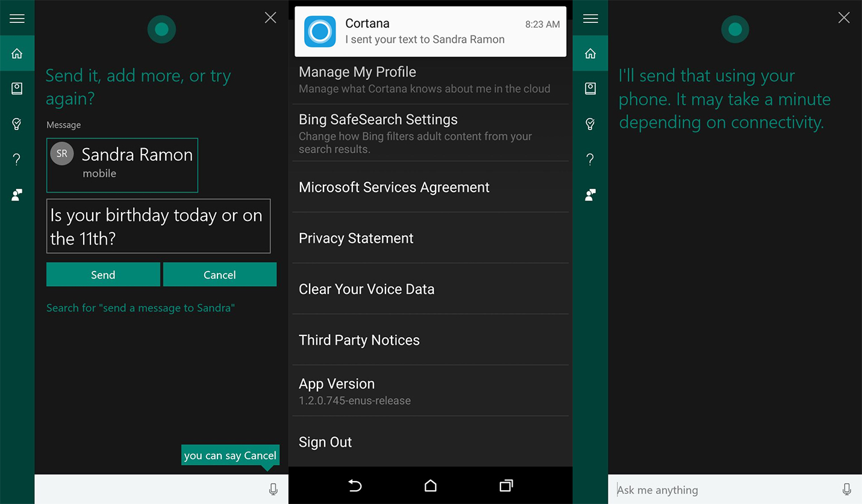The image size is (862, 504).
Task: Open Feedback icon in left Cortana sidebar
Action: click(17, 194)
